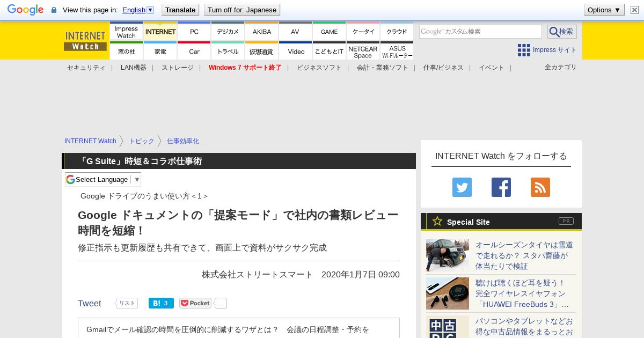
Task: Open Windows 7 サポート終了 category
Action: (245, 68)
